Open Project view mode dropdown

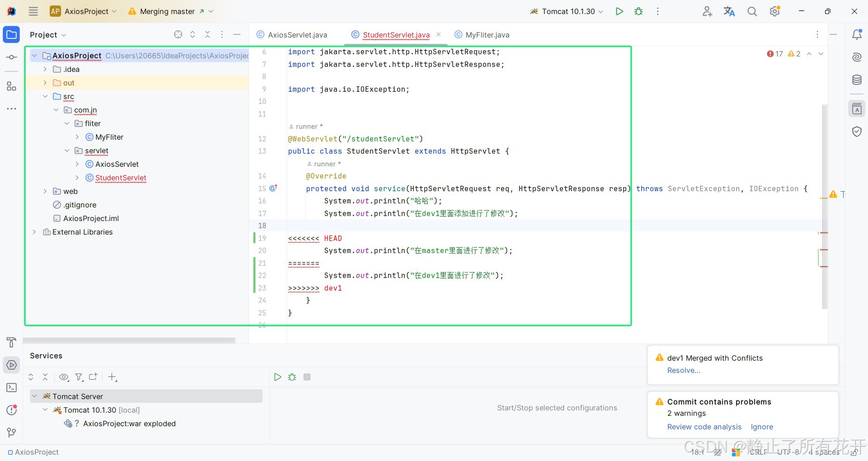tap(48, 35)
